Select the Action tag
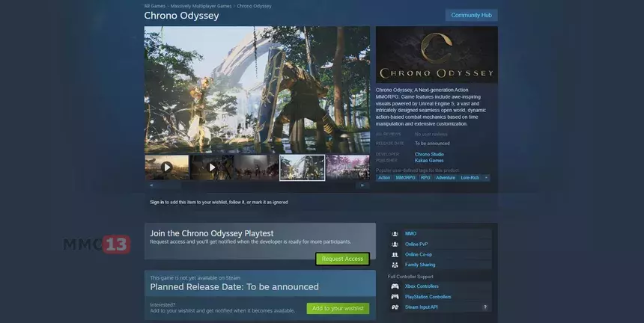Image resolution: width=644 pixels, height=323 pixels. (384, 178)
